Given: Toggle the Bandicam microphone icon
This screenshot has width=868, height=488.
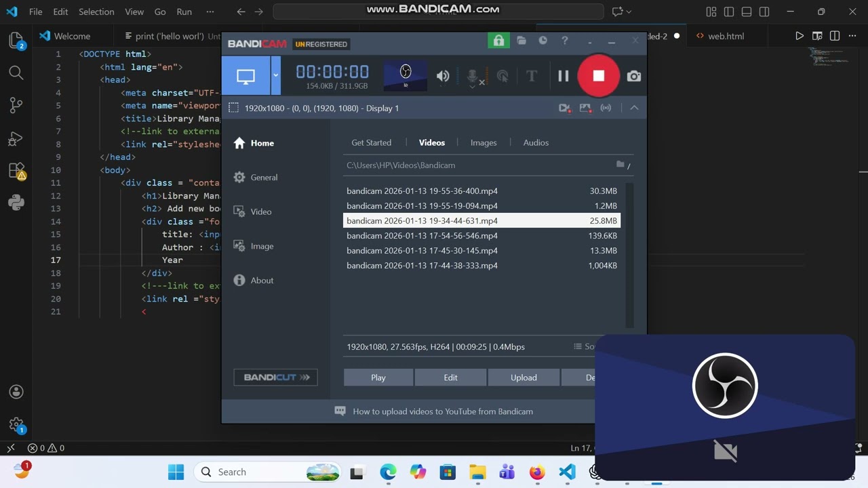Looking at the screenshot, I should (473, 76).
